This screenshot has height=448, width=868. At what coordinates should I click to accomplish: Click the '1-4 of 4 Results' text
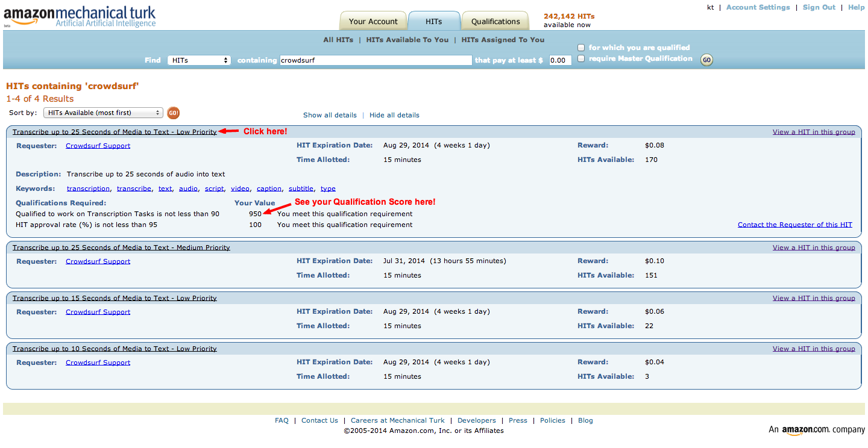(40, 99)
